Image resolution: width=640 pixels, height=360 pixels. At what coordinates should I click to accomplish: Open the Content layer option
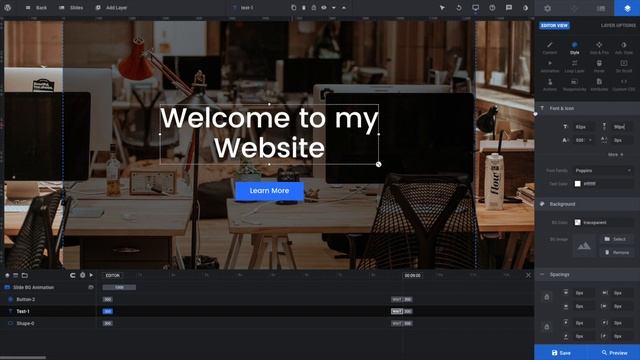click(x=550, y=48)
